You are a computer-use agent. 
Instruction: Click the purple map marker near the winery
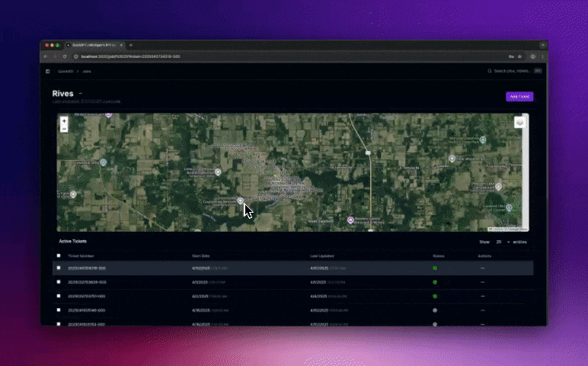point(350,220)
